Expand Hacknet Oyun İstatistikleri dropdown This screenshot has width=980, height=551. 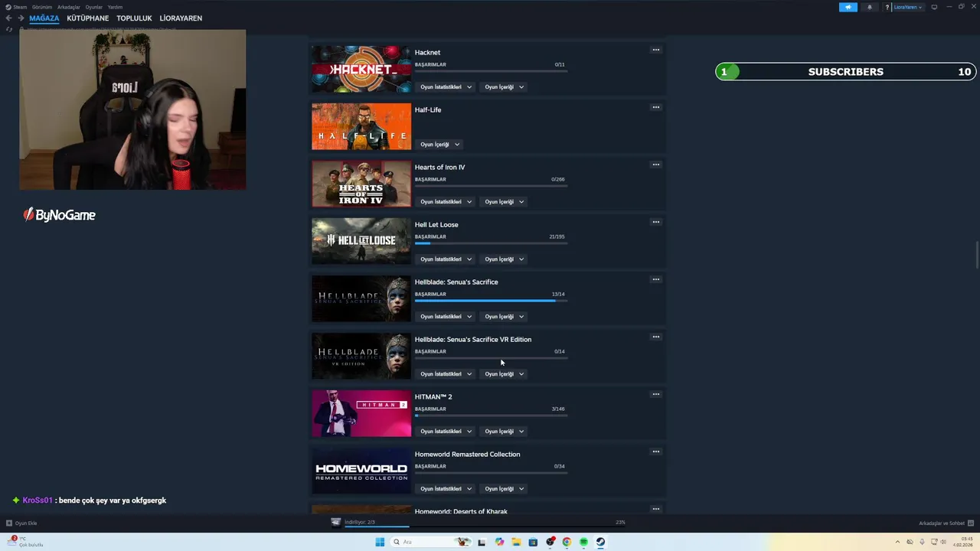446,87
